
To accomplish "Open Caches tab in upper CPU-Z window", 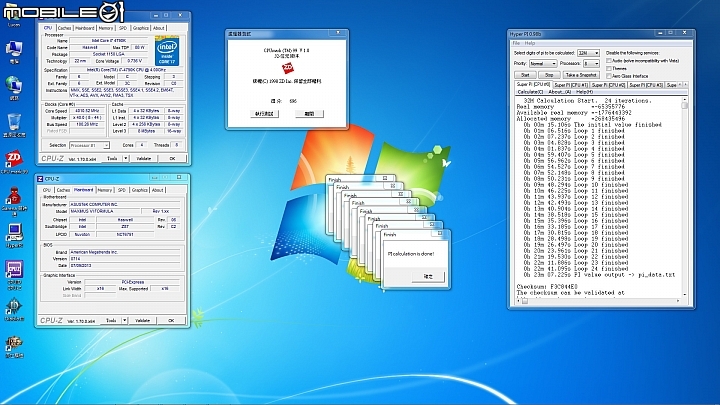I will [x=64, y=28].
